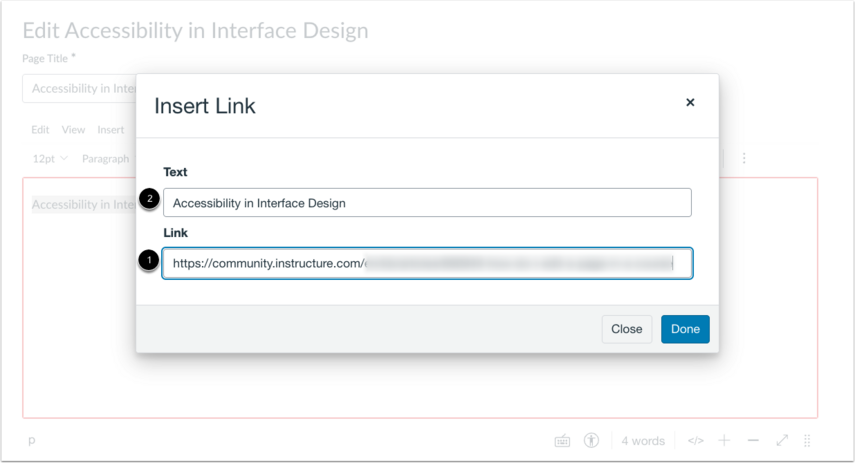Close the Insert Link dialog with X
This screenshot has width=855, height=463.
(690, 103)
